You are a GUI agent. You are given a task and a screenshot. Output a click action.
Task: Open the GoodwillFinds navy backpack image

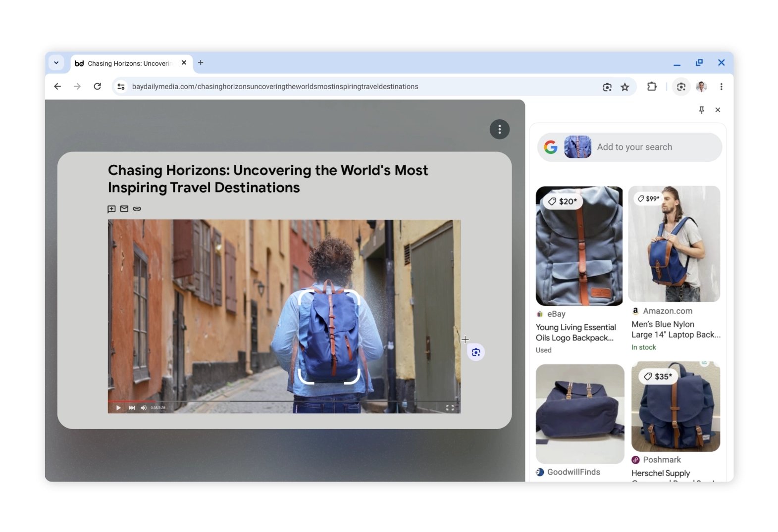coord(580,414)
